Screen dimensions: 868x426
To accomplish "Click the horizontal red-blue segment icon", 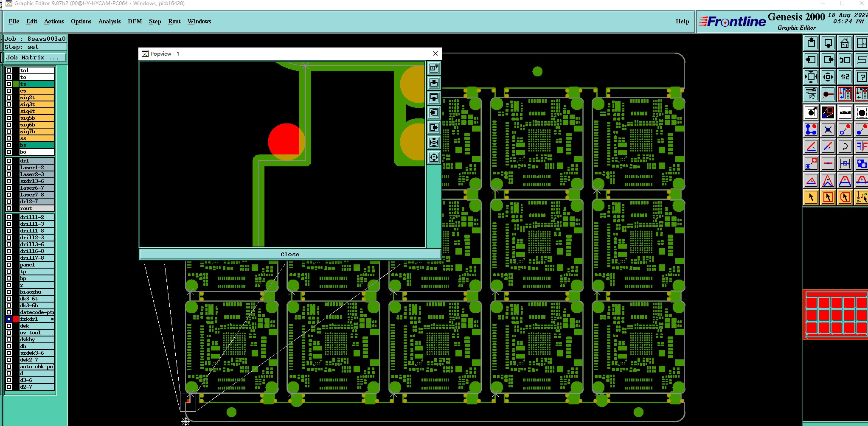I will pyautogui.click(x=828, y=163).
